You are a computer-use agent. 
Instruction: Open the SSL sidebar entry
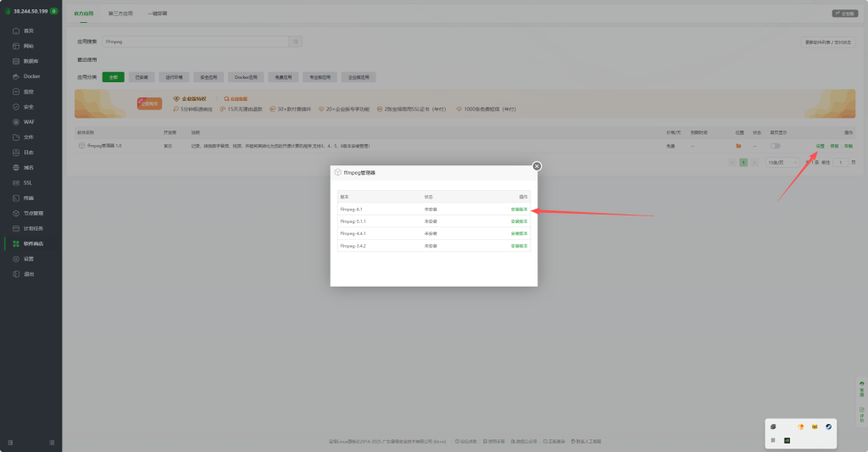click(28, 182)
